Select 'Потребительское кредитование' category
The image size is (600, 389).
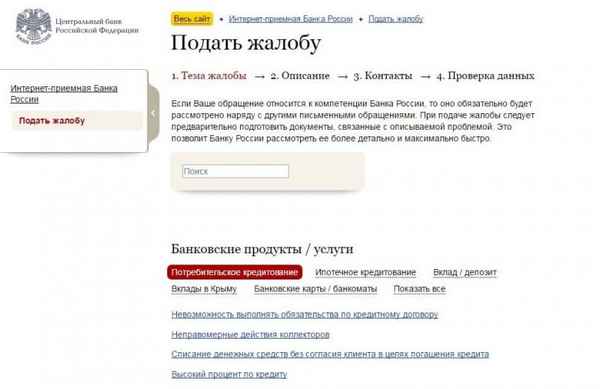(x=235, y=272)
